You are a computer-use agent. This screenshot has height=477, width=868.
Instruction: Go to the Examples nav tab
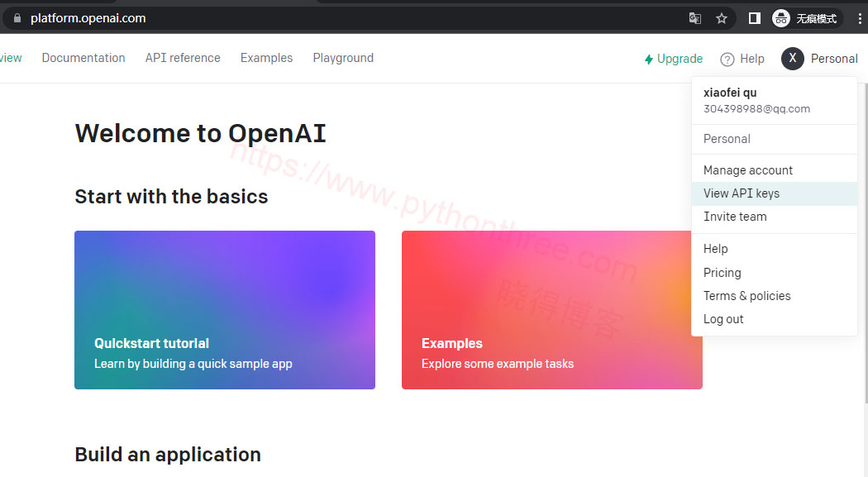tap(266, 58)
